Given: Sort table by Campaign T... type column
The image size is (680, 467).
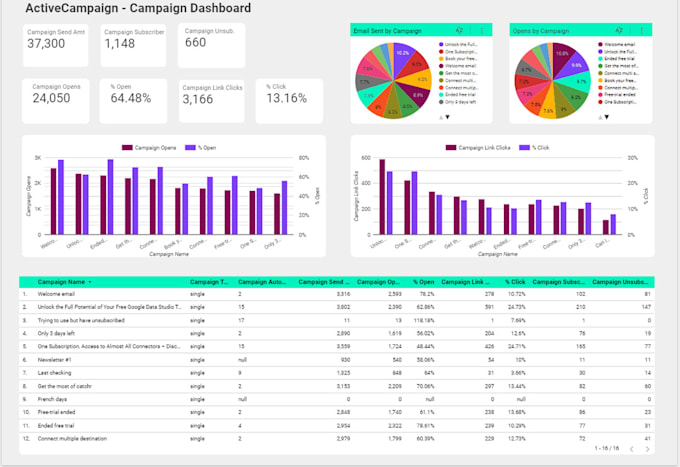Looking at the screenshot, I should click(x=209, y=282).
